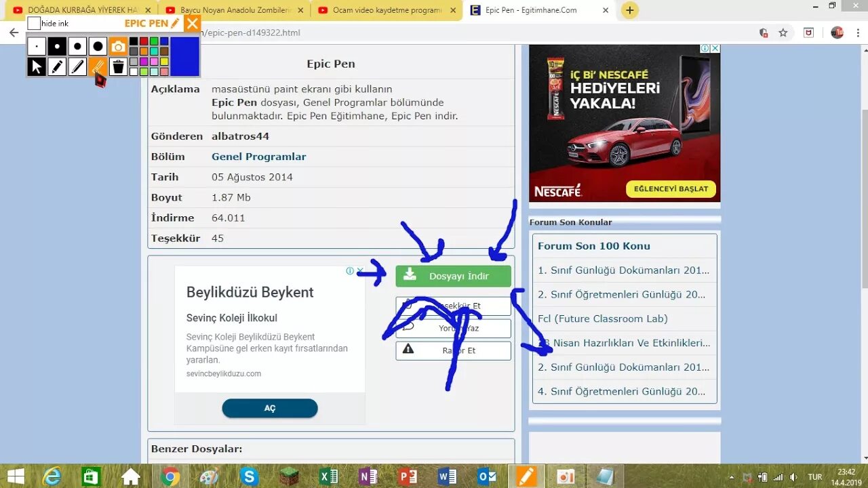This screenshot has height=488, width=868.
Task: Open PowerPoint from the taskbar
Action: pyautogui.click(x=408, y=476)
